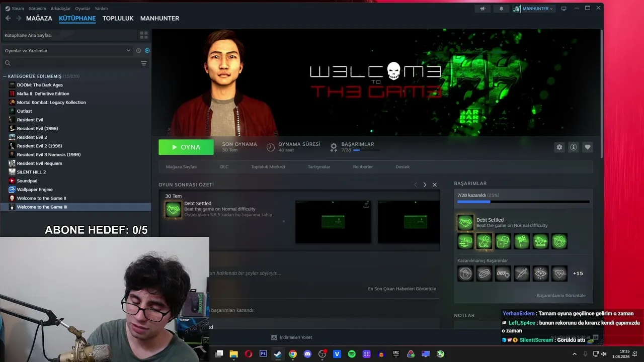Open the library advanced filter options
The height and width of the screenshot is (362, 644).
[x=144, y=63]
